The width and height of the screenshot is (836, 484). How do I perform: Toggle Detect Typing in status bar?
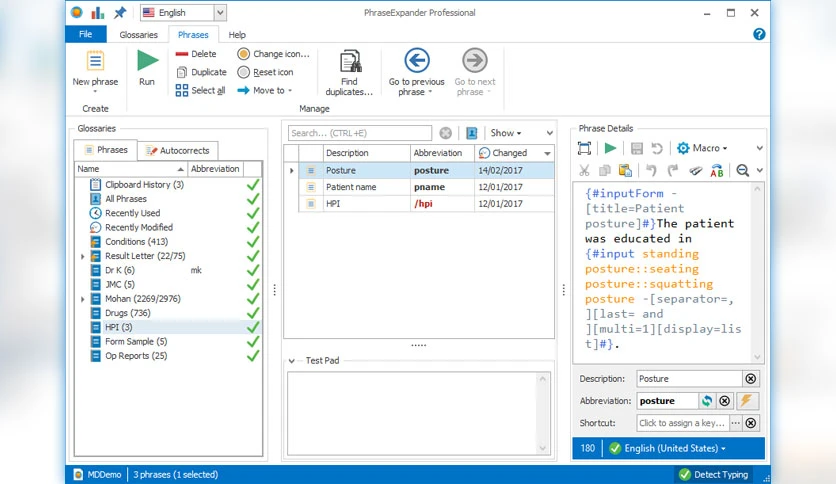[714, 474]
